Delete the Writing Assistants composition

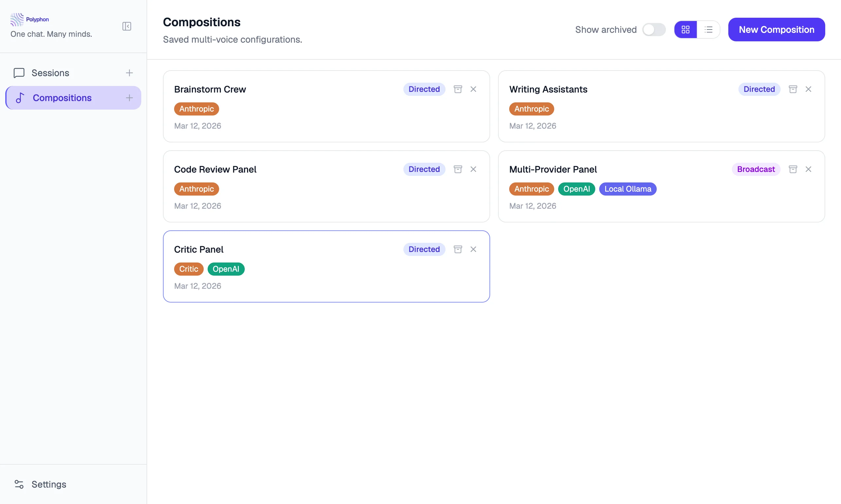(808, 89)
